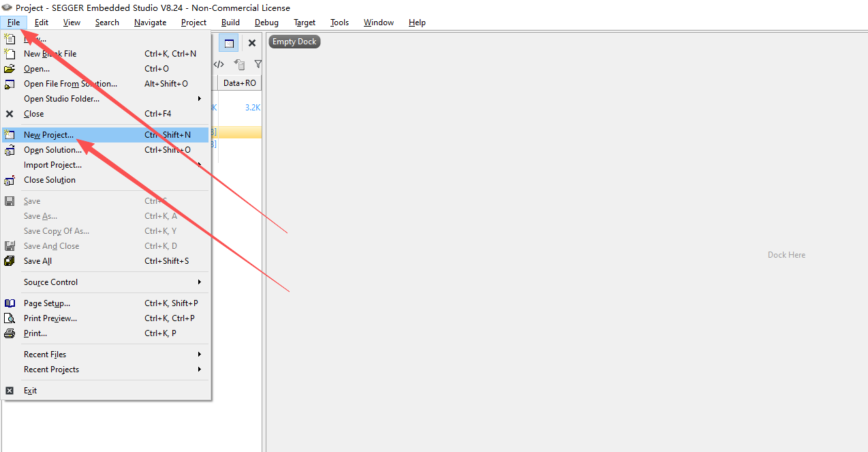Click the Data+RO column header
Viewport: 868px width, 452px height.
(240, 83)
